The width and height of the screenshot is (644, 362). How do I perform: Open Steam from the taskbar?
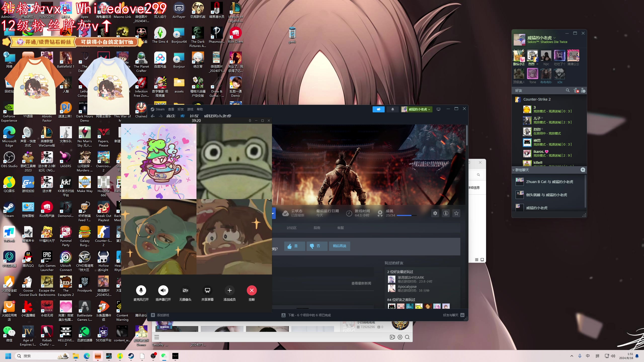point(131,356)
